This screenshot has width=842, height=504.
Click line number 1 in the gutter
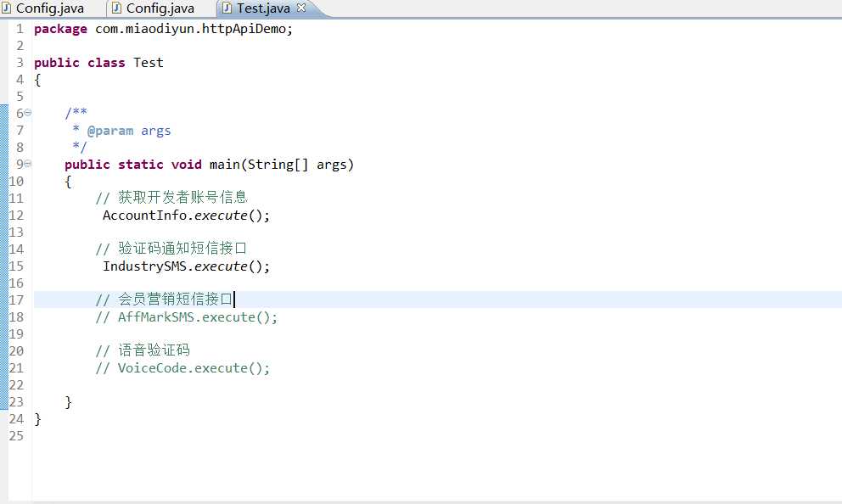pyautogui.click(x=20, y=29)
